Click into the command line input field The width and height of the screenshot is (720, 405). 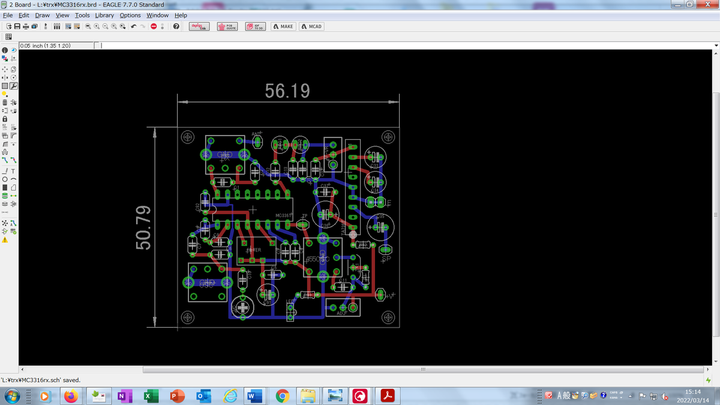(406, 45)
